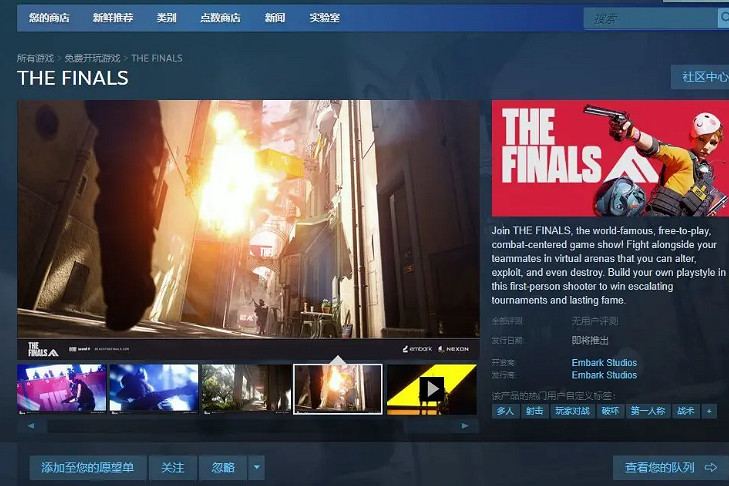This screenshot has height=486, width=729.
Task: Go to 所有游戏 breadcrumb link
Action: click(35, 58)
